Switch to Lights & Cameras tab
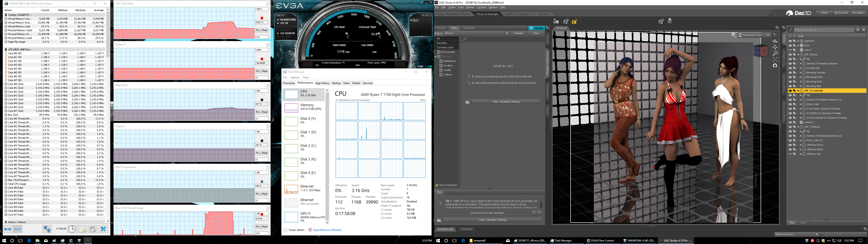This screenshot has height=244, width=868. [517, 14]
